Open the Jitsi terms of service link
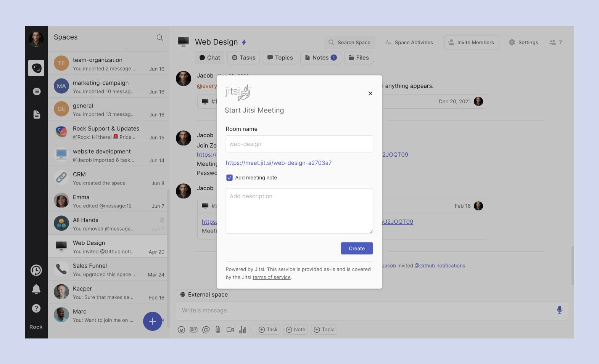The image size is (599, 364). tap(271, 277)
